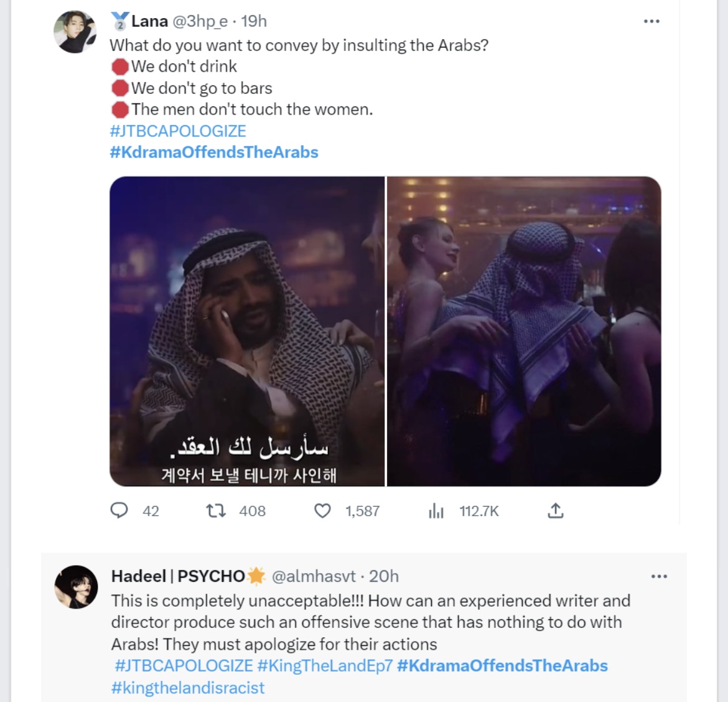Click the reply icon on Lana's tweet
Image resolution: width=728 pixels, height=702 pixels.
pyautogui.click(x=119, y=510)
